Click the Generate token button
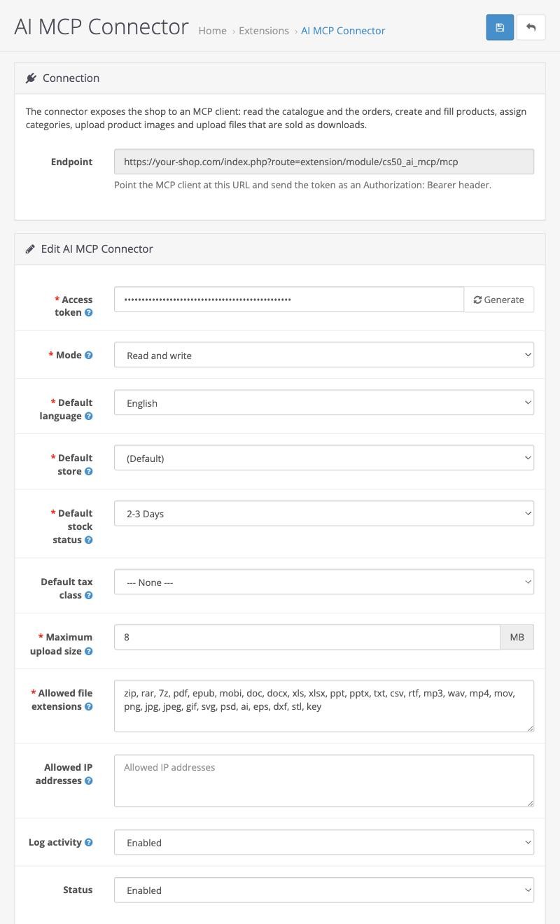 [x=499, y=300]
